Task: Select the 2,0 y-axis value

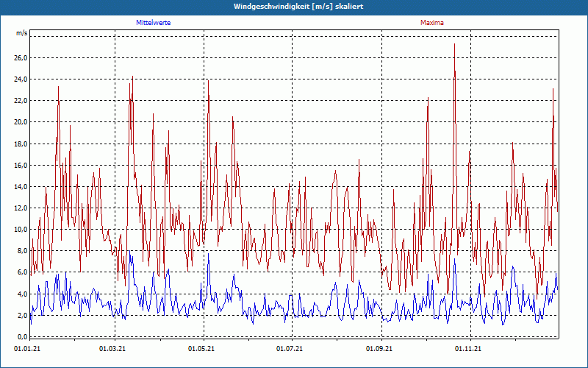Action: [x=23, y=316]
